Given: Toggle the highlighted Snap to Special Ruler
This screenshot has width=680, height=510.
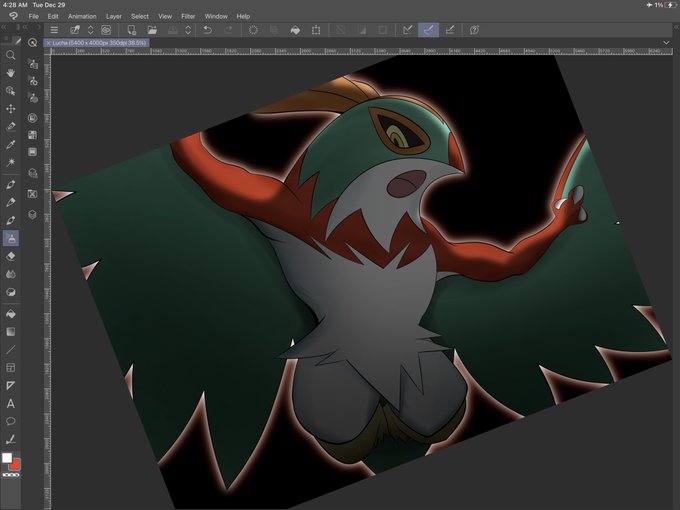Looking at the screenshot, I should click(x=428, y=30).
